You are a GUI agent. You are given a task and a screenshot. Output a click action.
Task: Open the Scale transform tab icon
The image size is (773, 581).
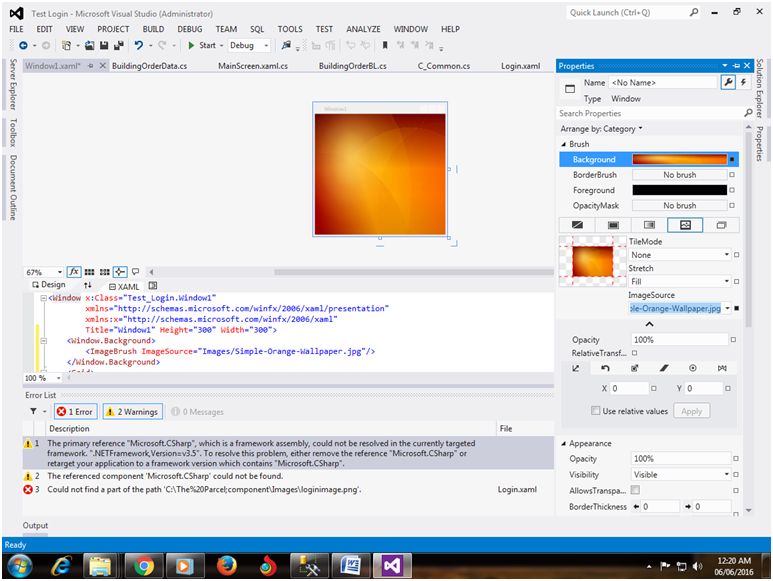pos(634,368)
